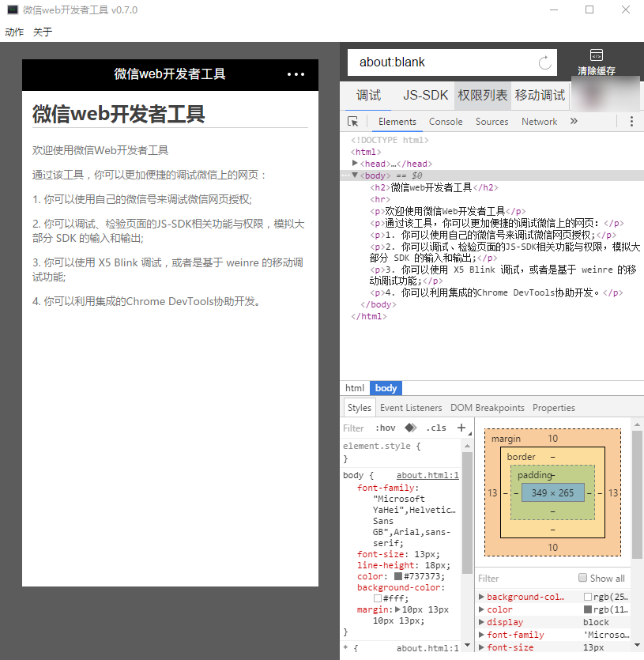Collapse the body element node
Viewport: 644px width, 660px height.
(x=356, y=175)
